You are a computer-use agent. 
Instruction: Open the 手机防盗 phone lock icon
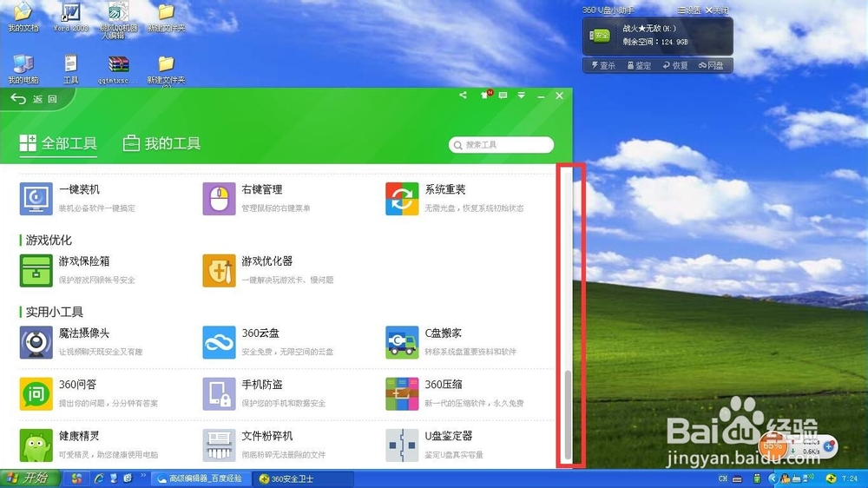tap(219, 394)
